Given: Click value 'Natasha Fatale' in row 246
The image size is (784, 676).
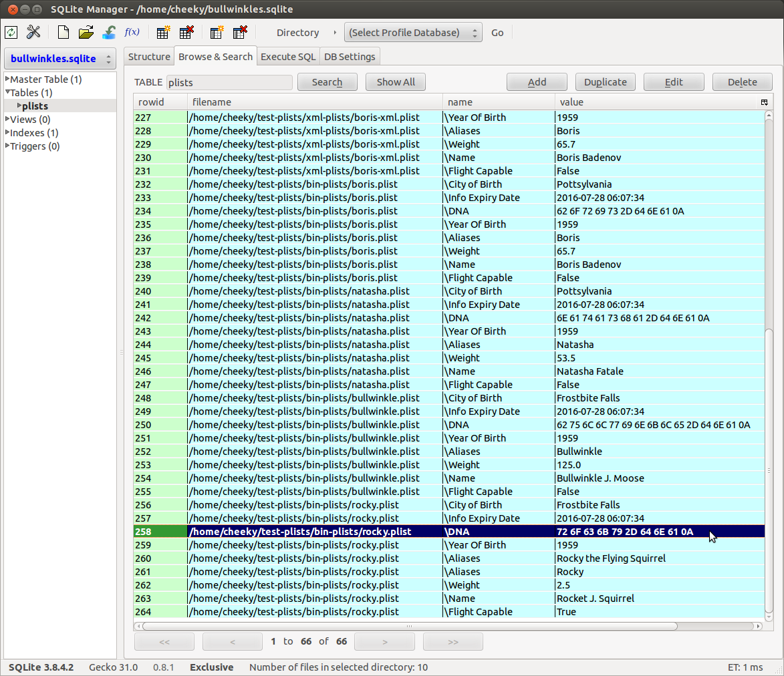Looking at the screenshot, I should coord(590,371).
